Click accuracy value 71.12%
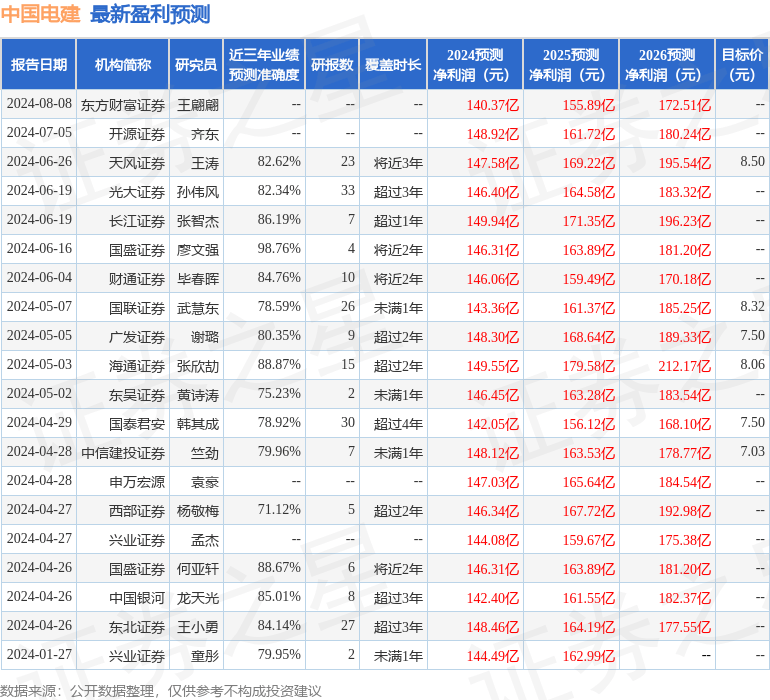Screen dimensions: 770x700 [279, 509]
